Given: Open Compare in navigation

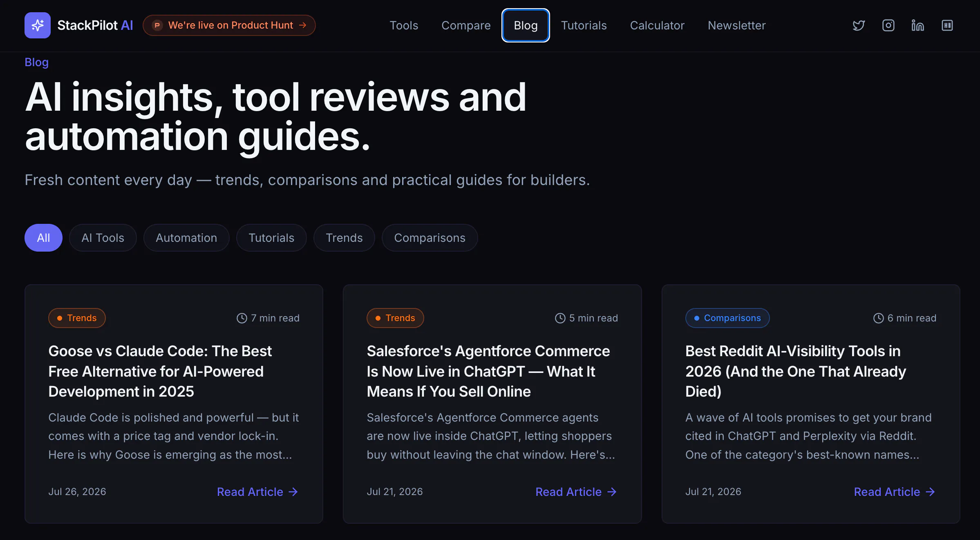Looking at the screenshot, I should point(466,25).
